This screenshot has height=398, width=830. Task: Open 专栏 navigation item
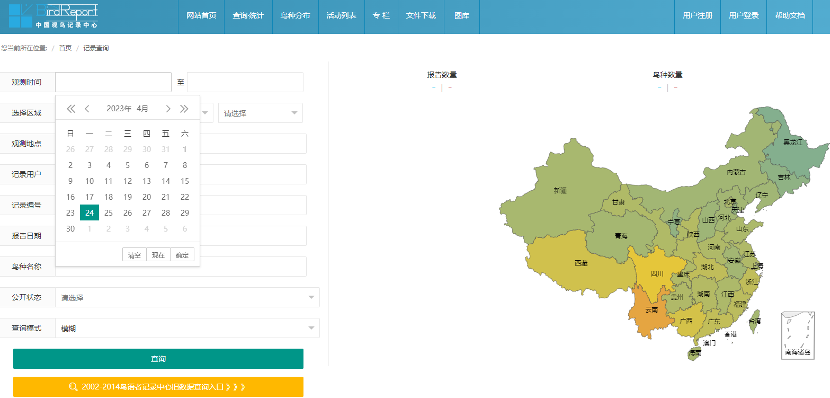click(x=381, y=16)
